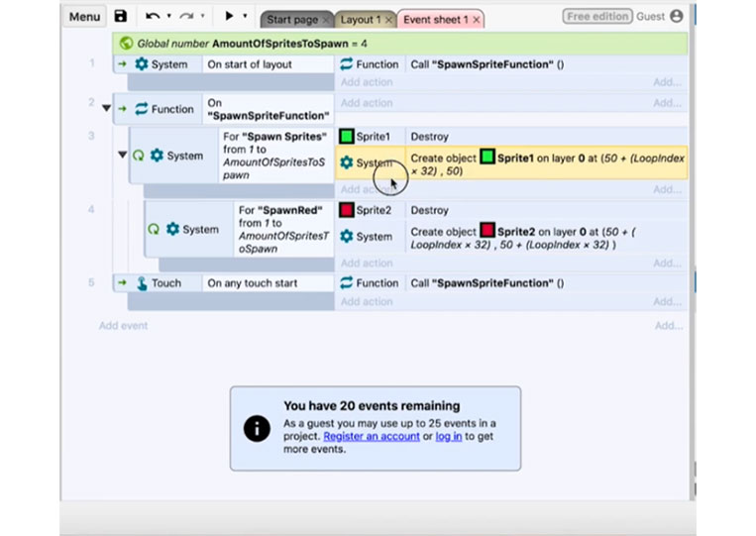Image resolution: width=756 pixels, height=536 pixels.
Task: Select the On SpawnSpriteFunction condition
Action: click(268, 109)
